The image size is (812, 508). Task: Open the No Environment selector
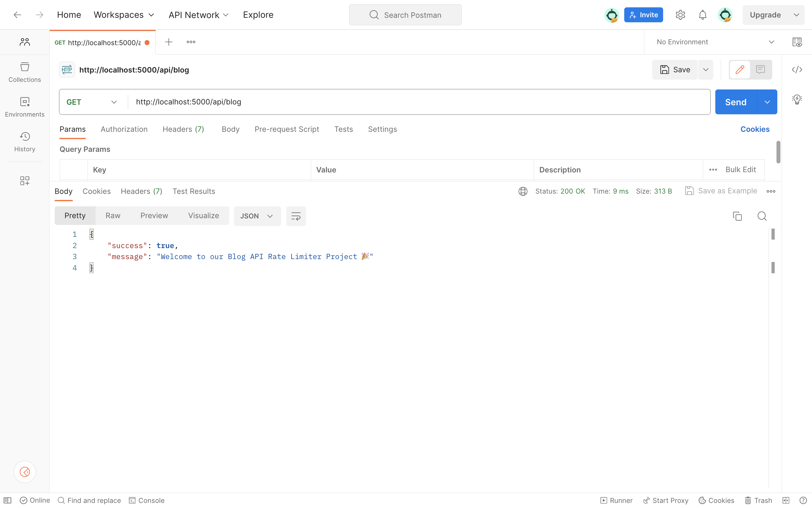715,42
